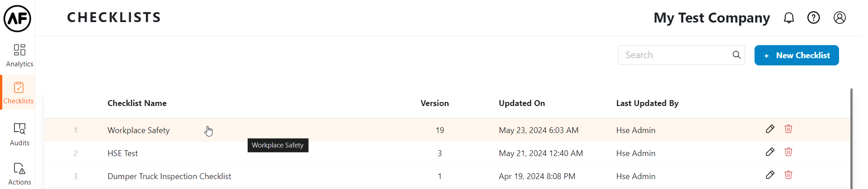Delete the Dumper Truck Inspection Checklist
This screenshot has height=189, width=868.
(788, 175)
